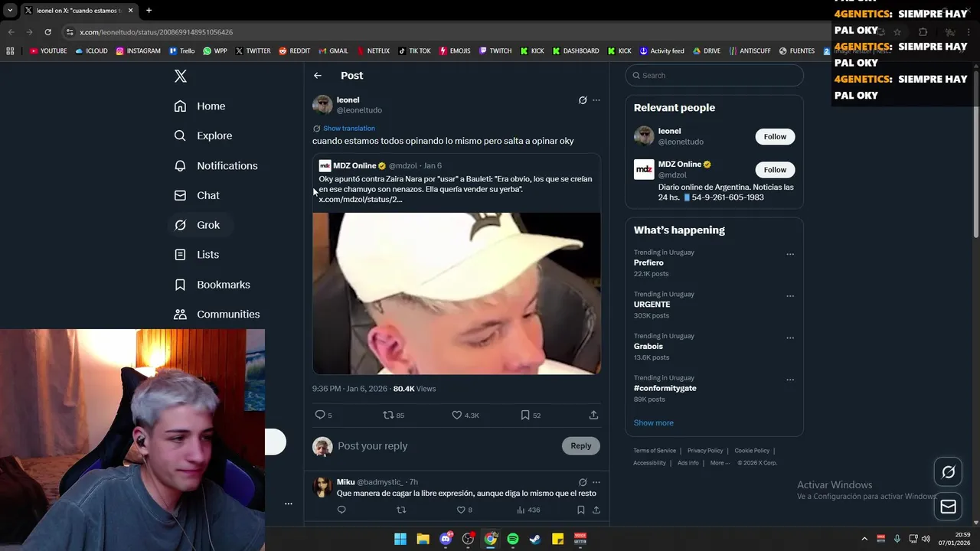Repost Miku's reply
This screenshot has height=551, width=980.
401,510
